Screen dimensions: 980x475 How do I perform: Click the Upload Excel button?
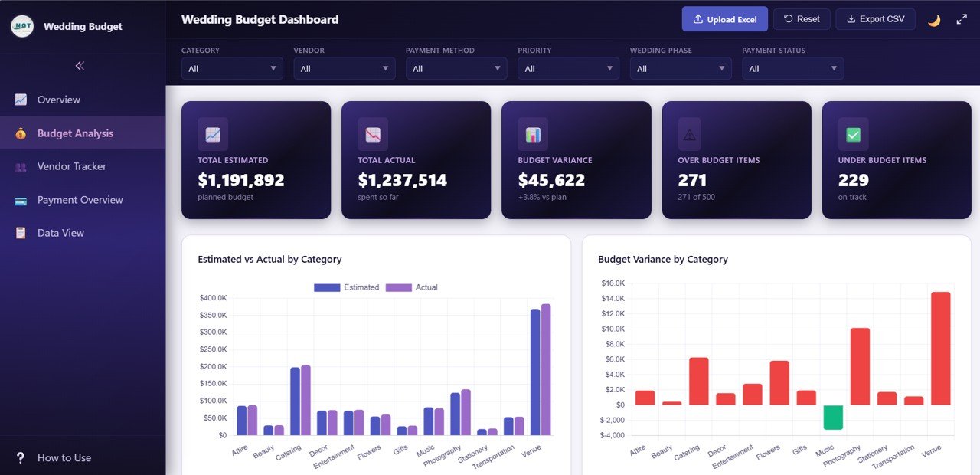(724, 19)
